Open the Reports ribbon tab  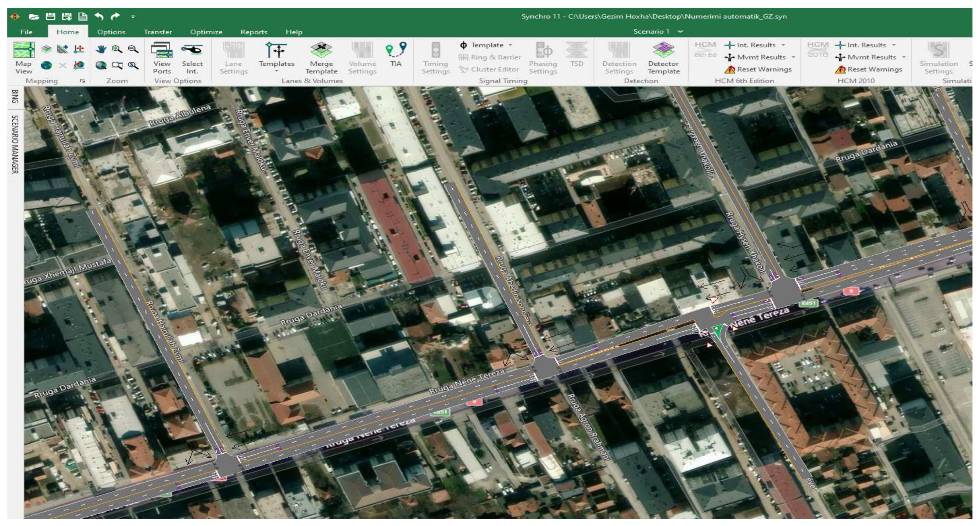pos(254,32)
